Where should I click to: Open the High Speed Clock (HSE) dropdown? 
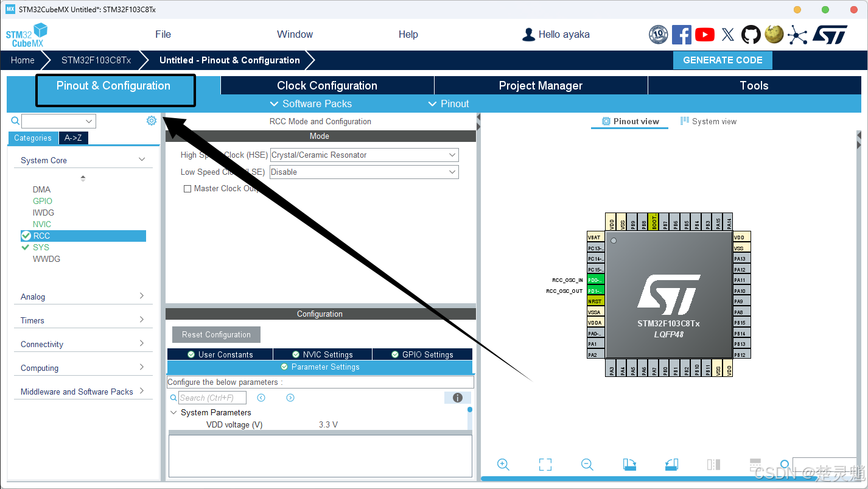tap(364, 155)
